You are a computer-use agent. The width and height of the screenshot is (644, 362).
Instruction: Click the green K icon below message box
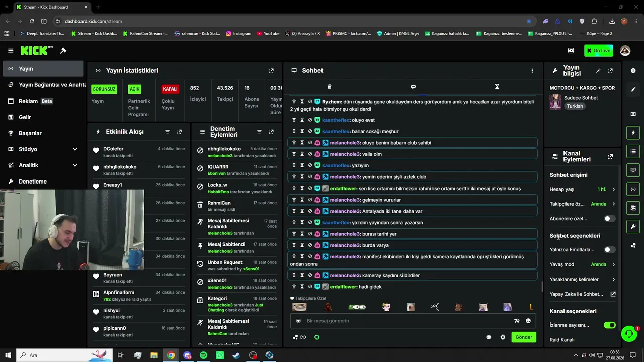pos(316,337)
